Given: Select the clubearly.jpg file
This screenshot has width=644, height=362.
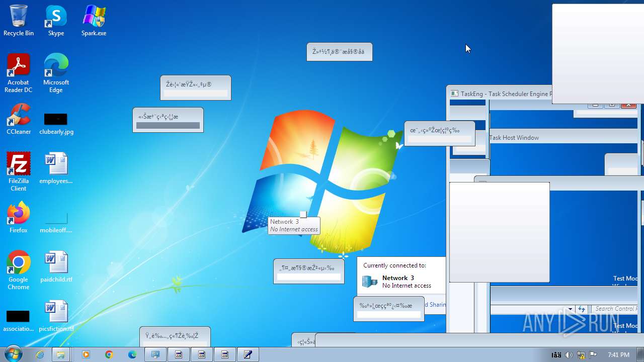Looking at the screenshot, I should coord(56,123).
